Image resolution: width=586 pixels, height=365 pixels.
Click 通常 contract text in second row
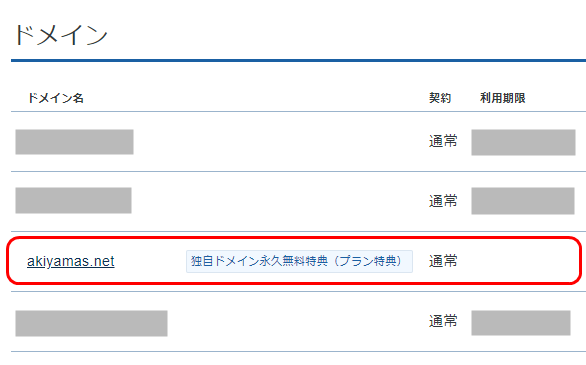coord(443,201)
